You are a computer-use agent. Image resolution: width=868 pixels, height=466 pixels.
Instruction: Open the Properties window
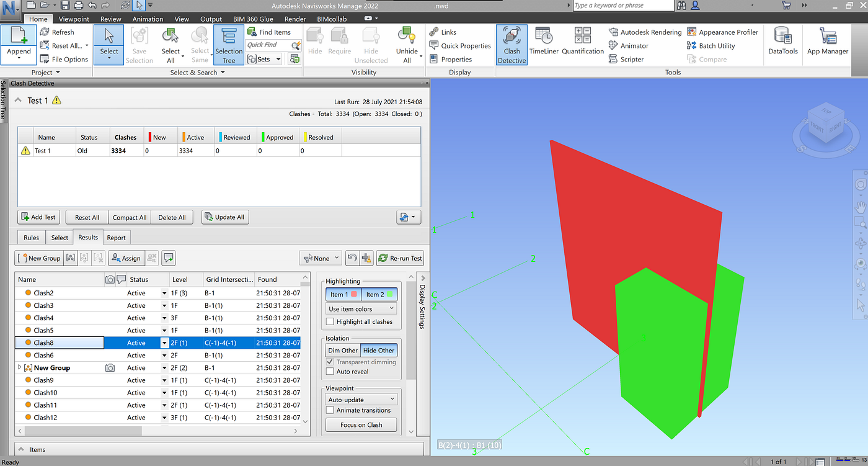click(451, 60)
